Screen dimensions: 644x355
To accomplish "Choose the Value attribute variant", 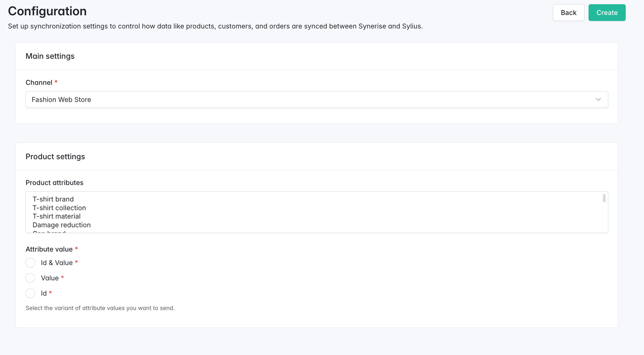I will 30,278.
